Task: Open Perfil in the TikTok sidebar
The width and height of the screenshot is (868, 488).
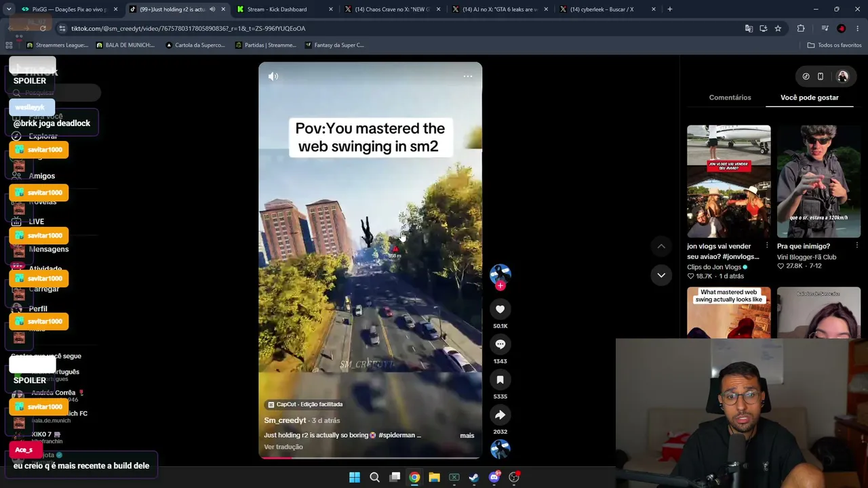Action: (x=38, y=309)
